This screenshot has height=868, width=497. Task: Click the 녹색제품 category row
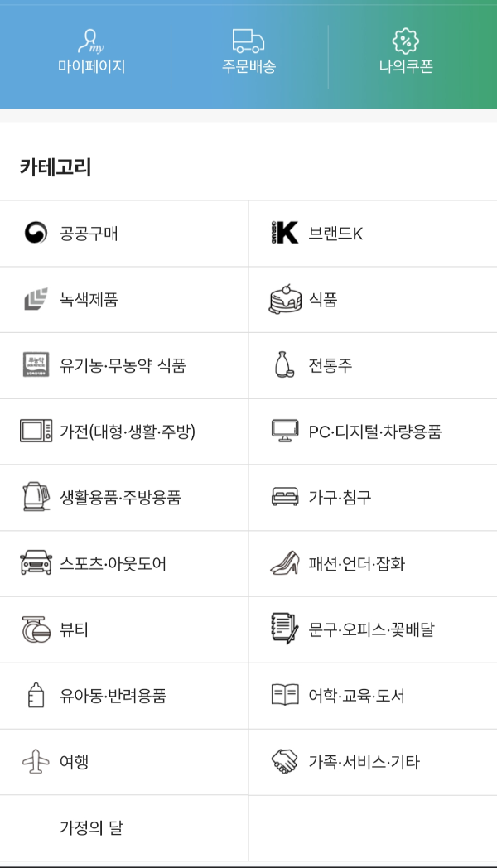tap(83, 298)
